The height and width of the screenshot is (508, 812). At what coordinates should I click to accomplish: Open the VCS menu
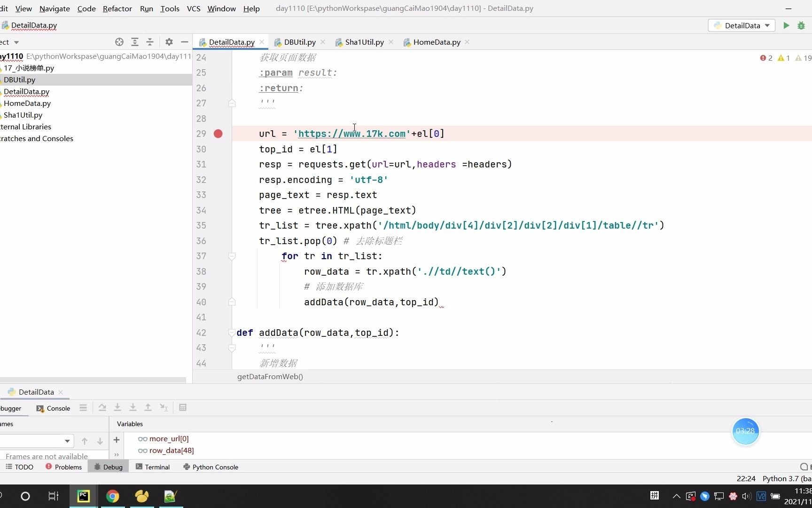click(194, 8)
